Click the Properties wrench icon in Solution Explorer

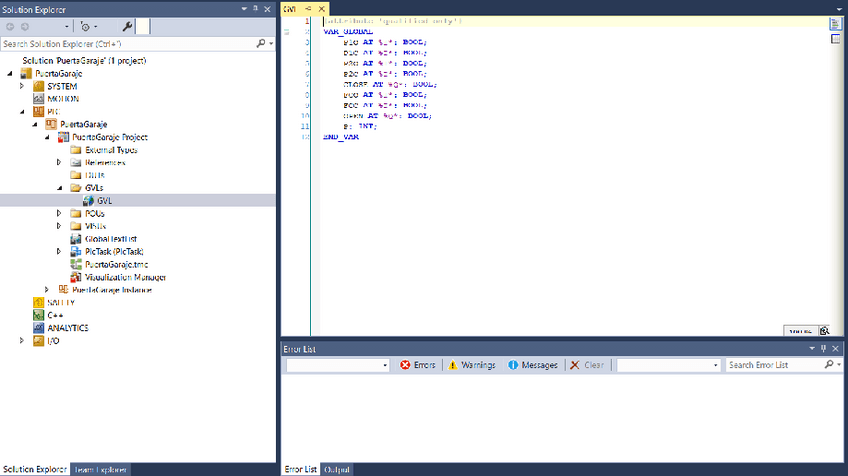[x=126, y=26]
